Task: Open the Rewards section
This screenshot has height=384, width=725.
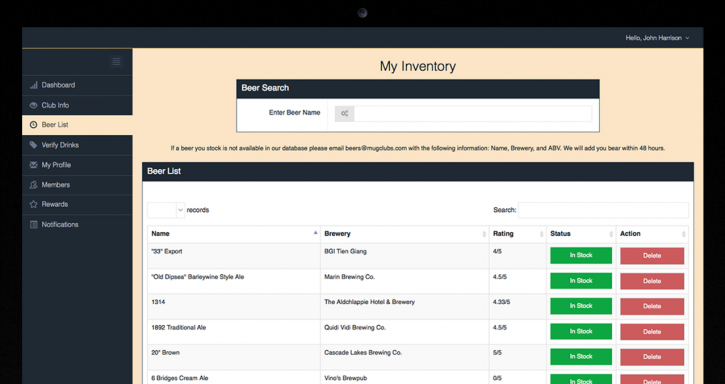Action: pyautogui.click(x=77, y=204)
